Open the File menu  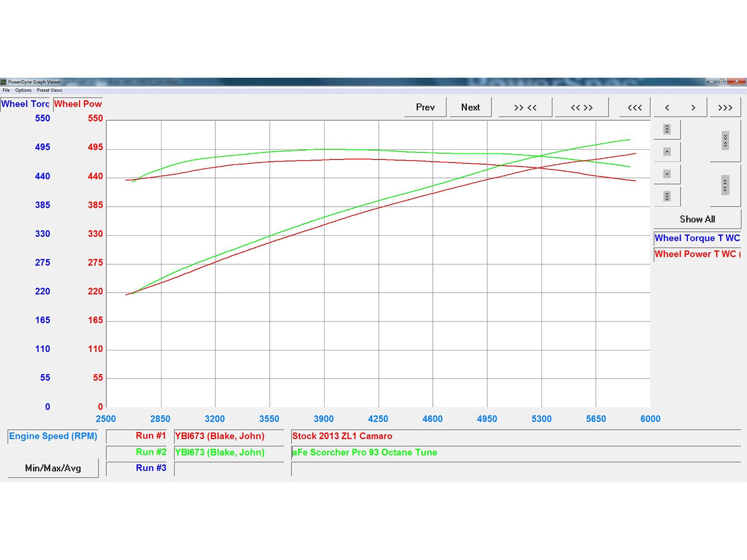6,91
